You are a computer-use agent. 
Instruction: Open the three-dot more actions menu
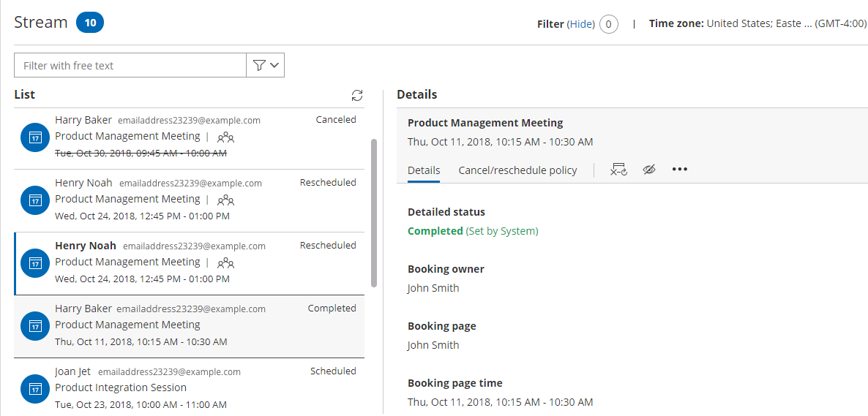[x=680, y=170]
